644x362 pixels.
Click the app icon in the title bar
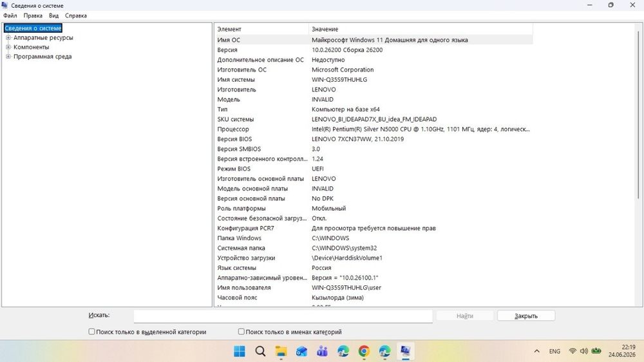[x=5, y=5]
